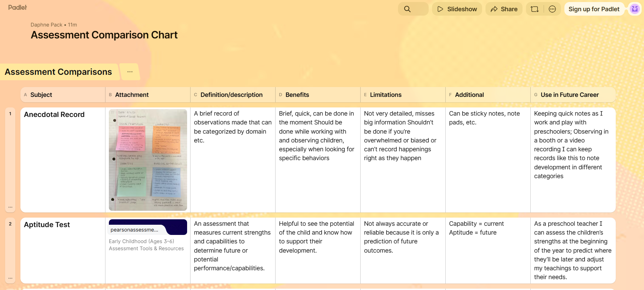This screenshot has width=644, height=290.
Task: Expand row 1 ellipsis menu
Action: pos(11,207)
